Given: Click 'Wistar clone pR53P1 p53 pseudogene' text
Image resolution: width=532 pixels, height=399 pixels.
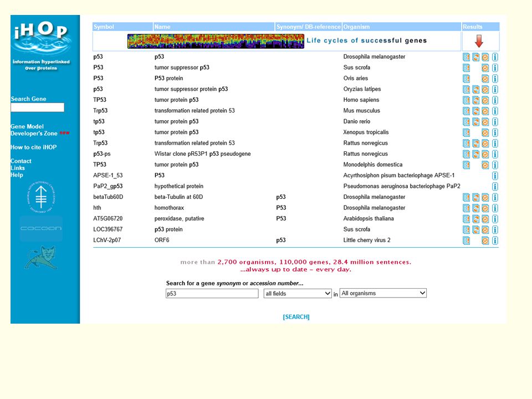Looking at the screenshot, I should (x=203, y=154).
